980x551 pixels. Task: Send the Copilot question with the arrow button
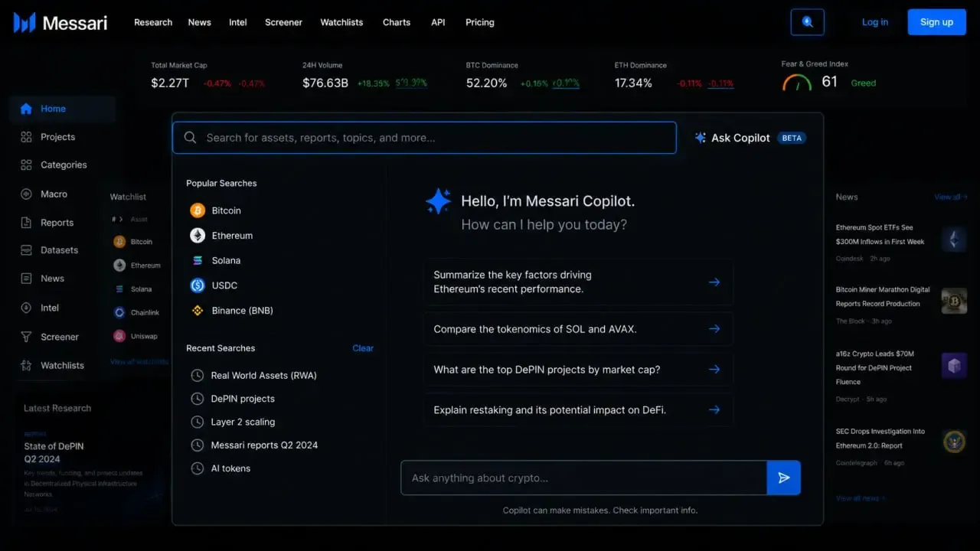pyautogui.click(x=783, y=478)
